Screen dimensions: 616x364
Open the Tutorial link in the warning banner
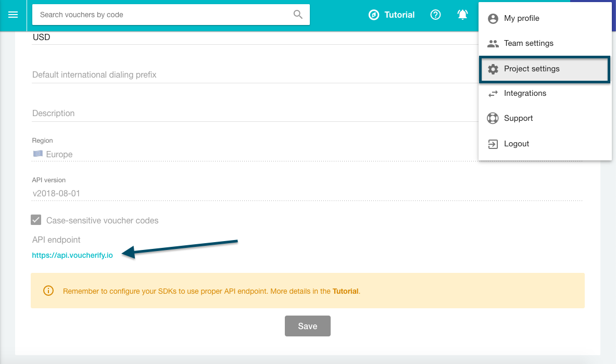pyautogui.click(x=345, y=291)
